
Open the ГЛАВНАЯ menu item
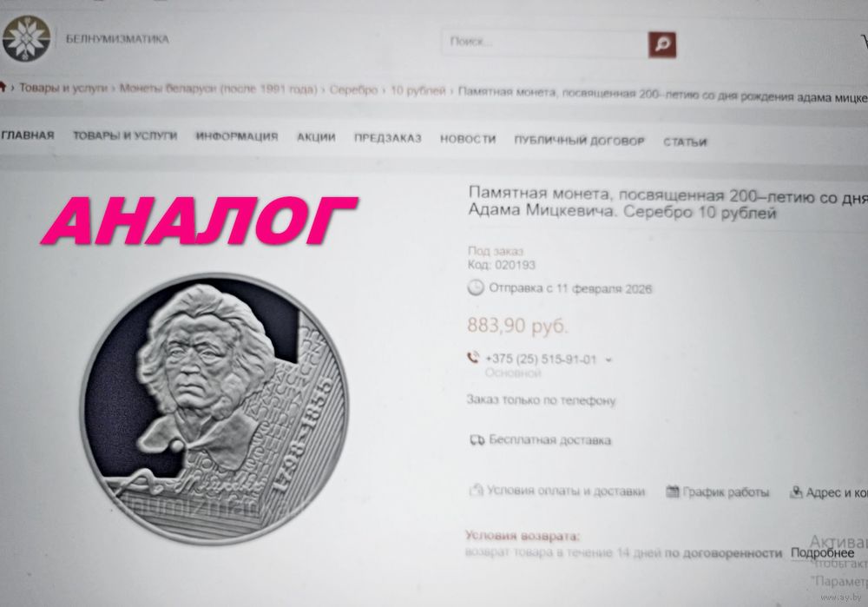click(x=28, y=135)
